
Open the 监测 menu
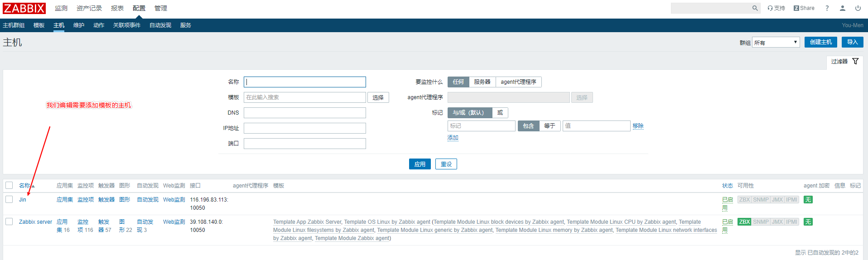61,8
